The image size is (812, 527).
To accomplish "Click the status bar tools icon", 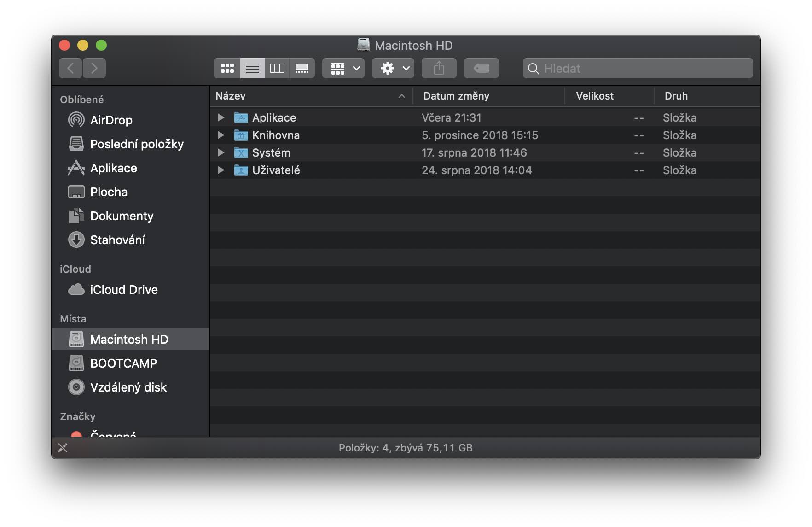I will point(63,448).
